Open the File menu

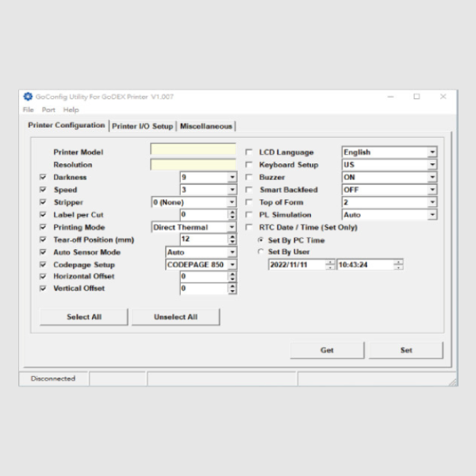coord(29,109)
